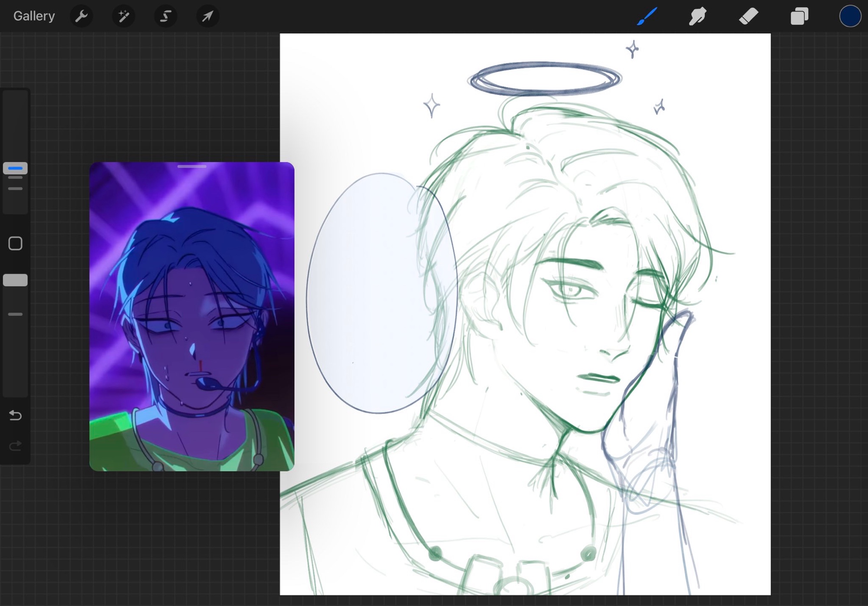Tap the purple reference image window
Viewport: 868px width, 606px height.
192,317
